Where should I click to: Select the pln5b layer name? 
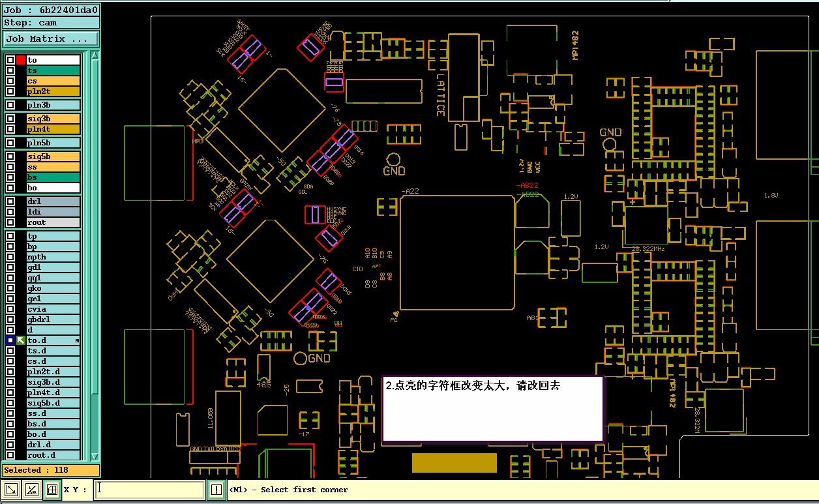(53, 143)
